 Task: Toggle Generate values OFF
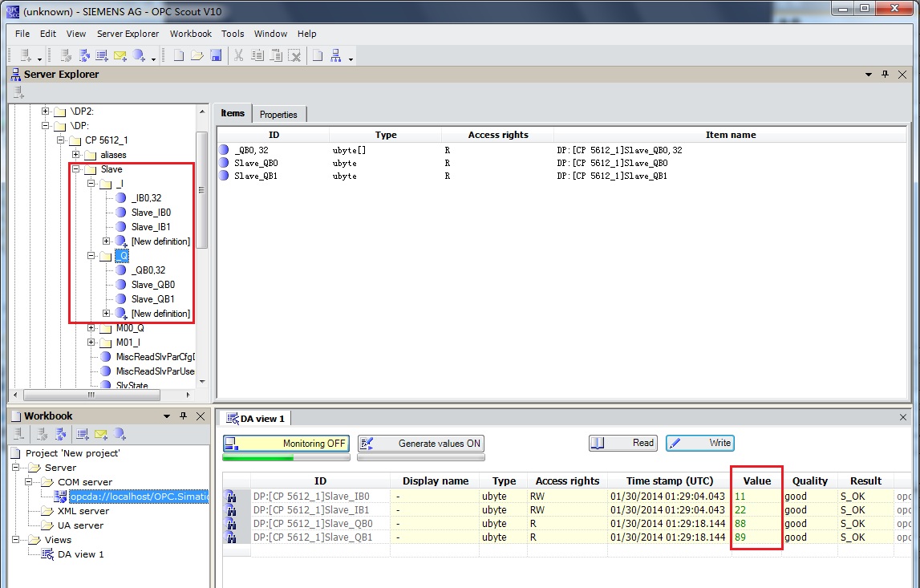click(x=421, y=443)
